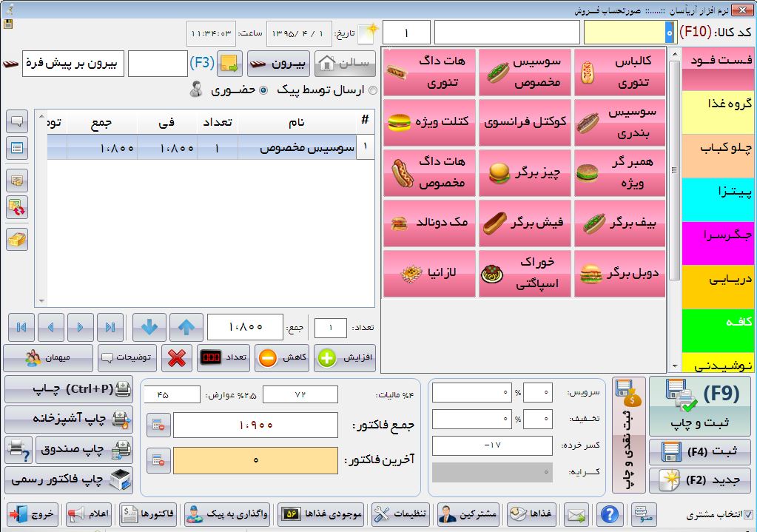Select جگرسرا category
Screen dimensions: 757x532
718,243
